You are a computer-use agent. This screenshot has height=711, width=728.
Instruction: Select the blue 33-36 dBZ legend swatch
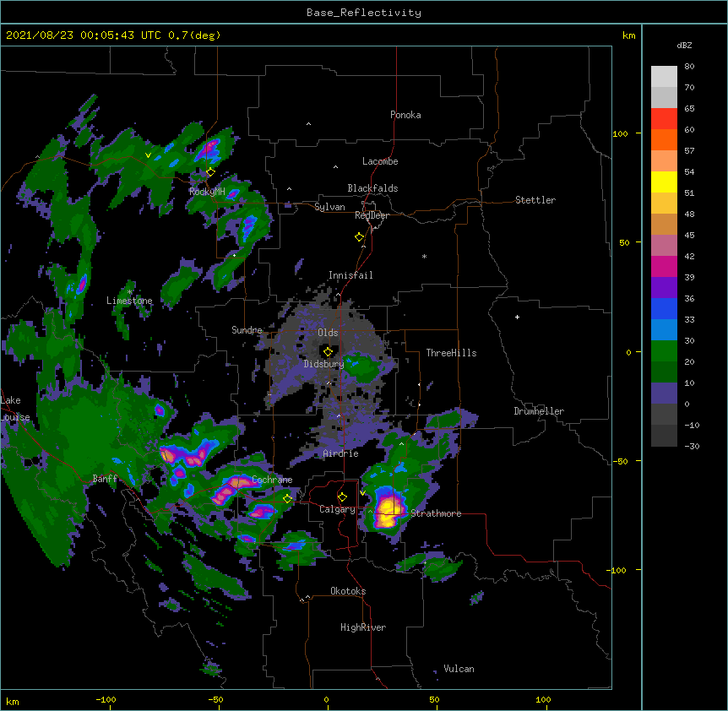coord(664,309)
